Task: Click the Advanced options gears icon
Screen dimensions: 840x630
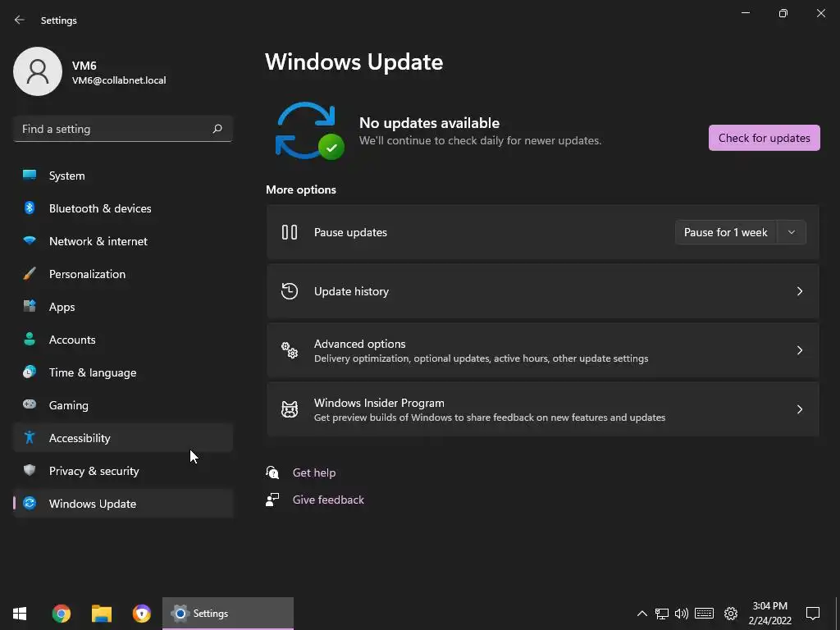Action: 290,350
